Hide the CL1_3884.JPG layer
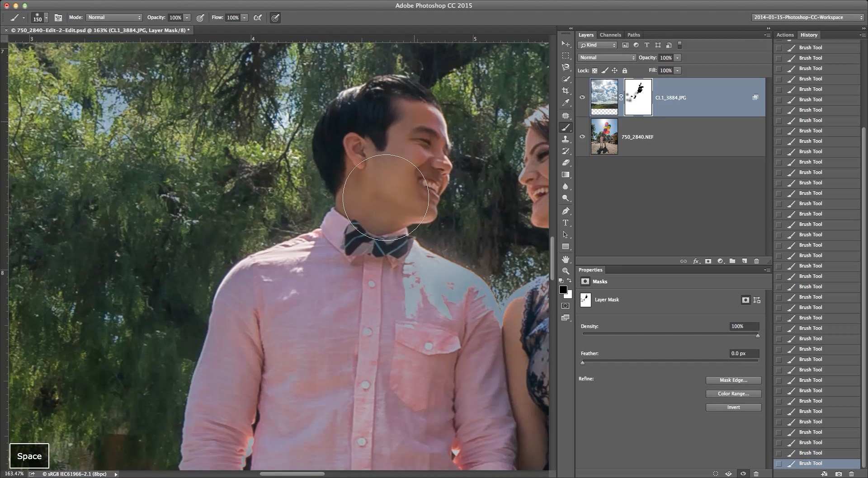Screen dimensions: 868x478 click(583, 97)
